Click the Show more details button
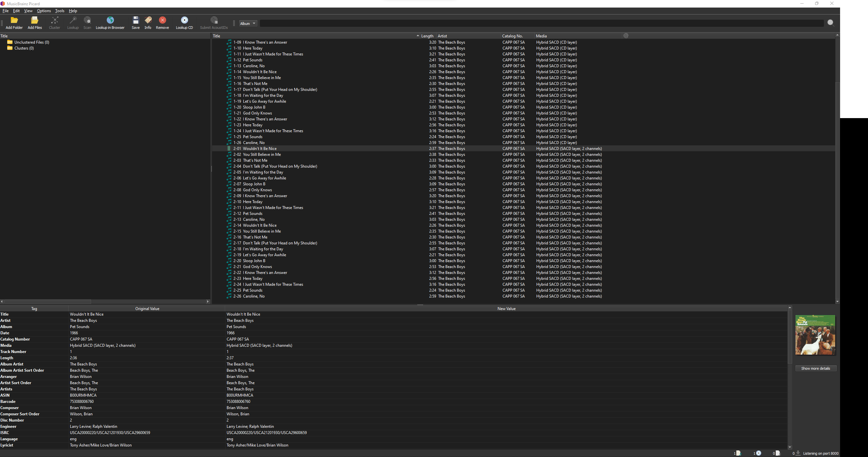Screen dimensions: 868x457 tap(815, 368)
